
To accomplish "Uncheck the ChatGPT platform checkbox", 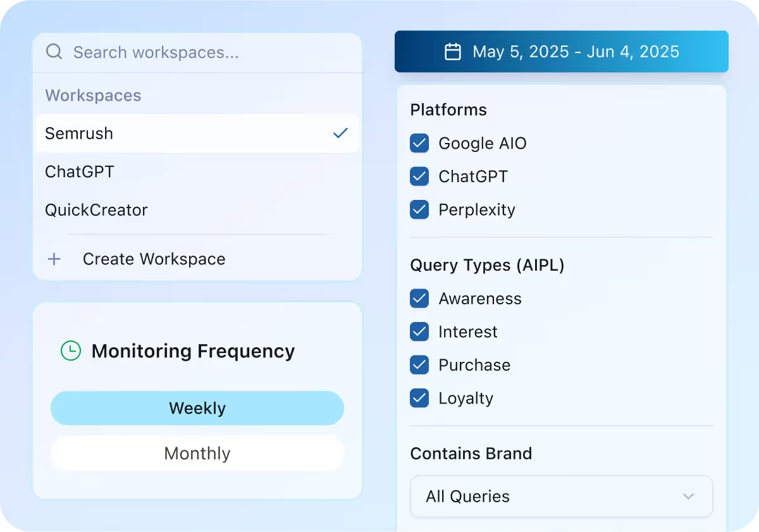I will click(x=419, y=176).
